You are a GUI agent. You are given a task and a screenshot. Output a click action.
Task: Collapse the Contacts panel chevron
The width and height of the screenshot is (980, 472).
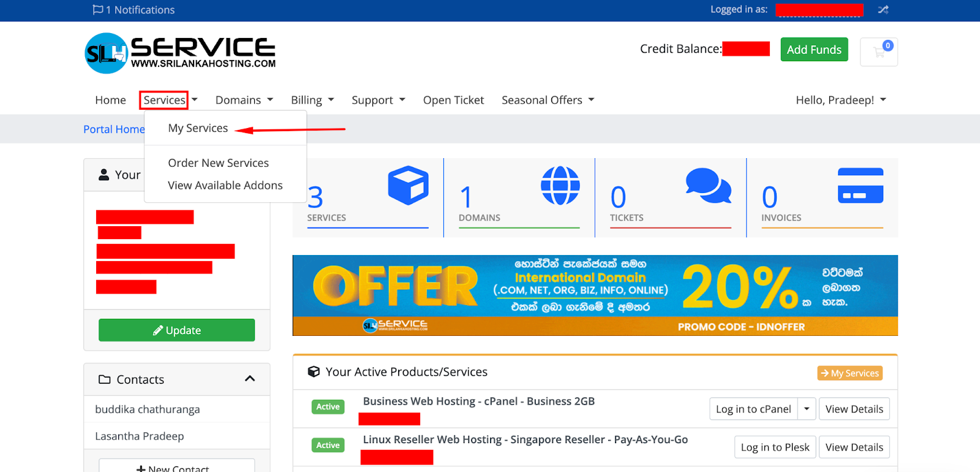(250, 379)
